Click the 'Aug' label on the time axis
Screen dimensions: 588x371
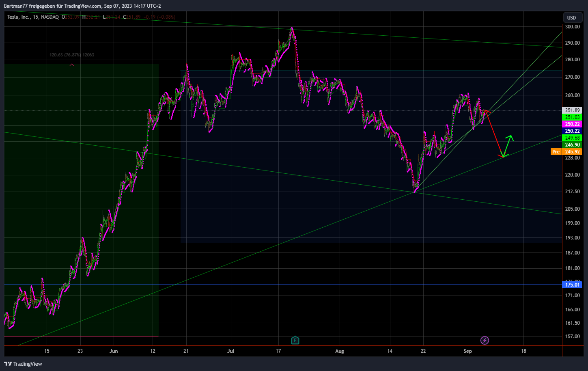tap(340, 351)
